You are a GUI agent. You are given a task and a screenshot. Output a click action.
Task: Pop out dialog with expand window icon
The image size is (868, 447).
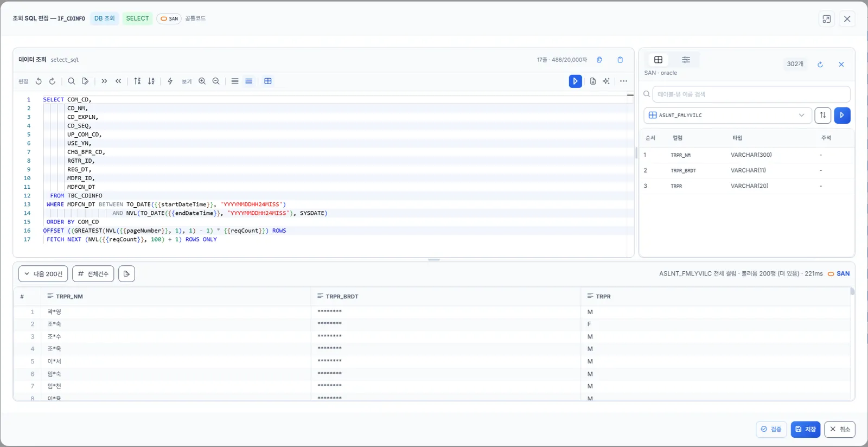[x=827, y=19]
